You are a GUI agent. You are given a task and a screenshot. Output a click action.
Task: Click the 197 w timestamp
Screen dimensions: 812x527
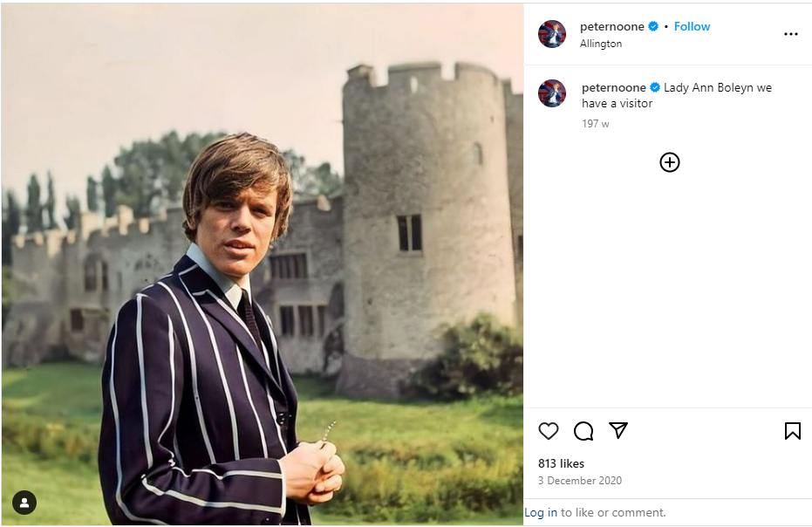pyautogui.click(x=596, y=124)
